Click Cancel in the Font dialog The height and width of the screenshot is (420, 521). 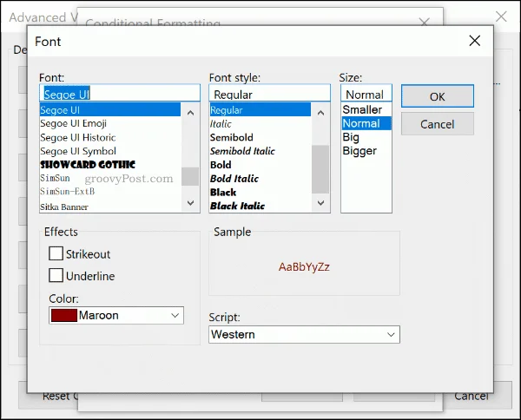tap(438, 124)
